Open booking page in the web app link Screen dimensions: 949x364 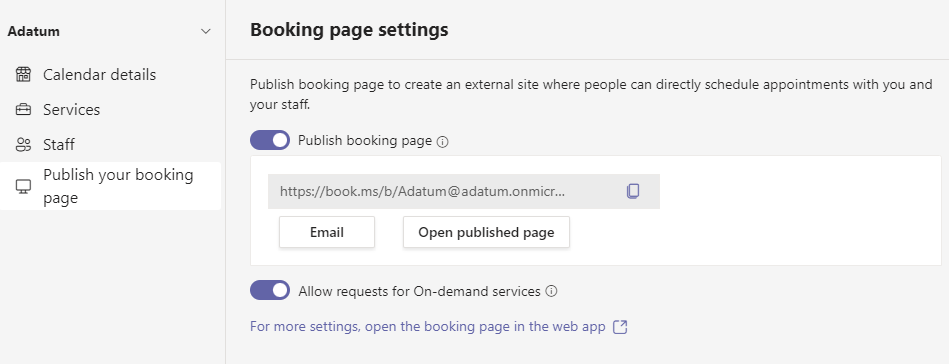427,326
